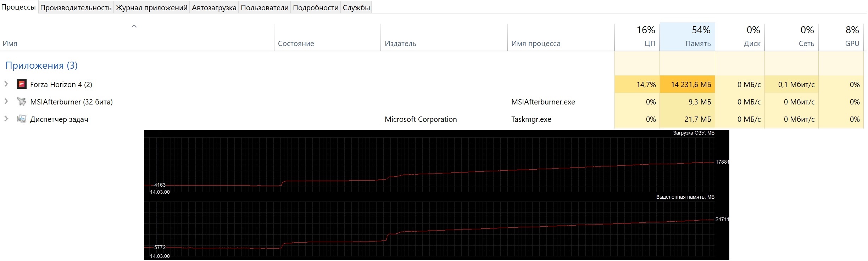Open the Службы tab

[356, 7]
